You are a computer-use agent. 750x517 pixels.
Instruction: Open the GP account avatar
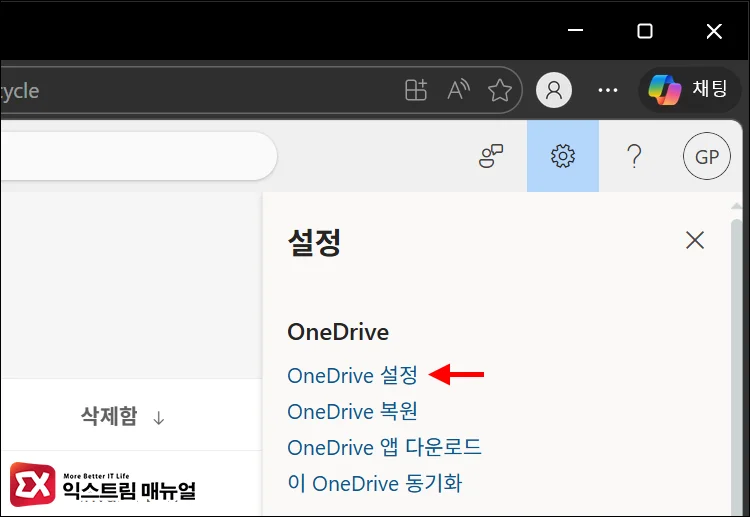coord(706,156)
